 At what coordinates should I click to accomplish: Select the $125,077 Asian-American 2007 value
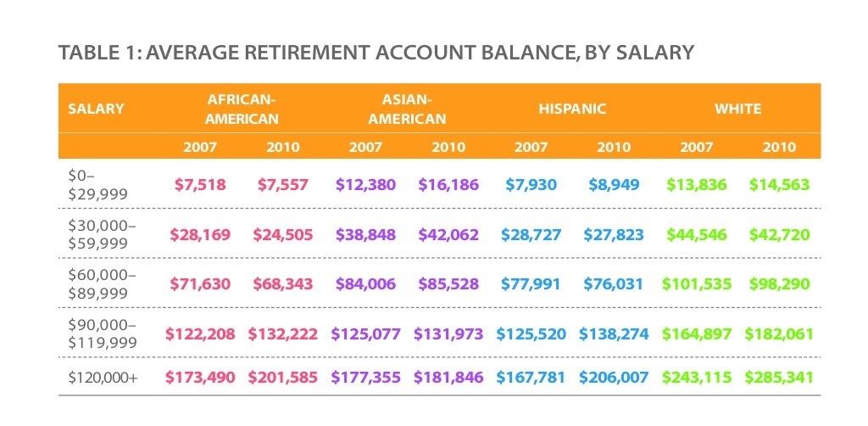tap(365, 334)
